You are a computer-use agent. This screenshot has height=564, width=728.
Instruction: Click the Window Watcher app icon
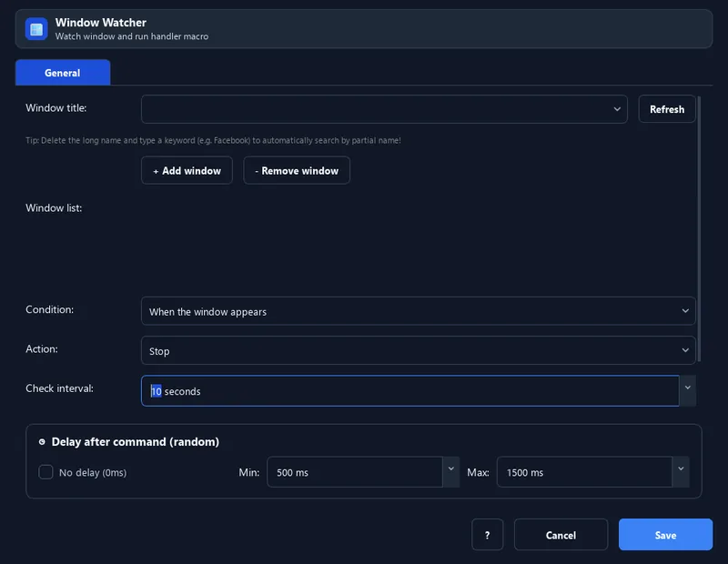click(36, 29)
